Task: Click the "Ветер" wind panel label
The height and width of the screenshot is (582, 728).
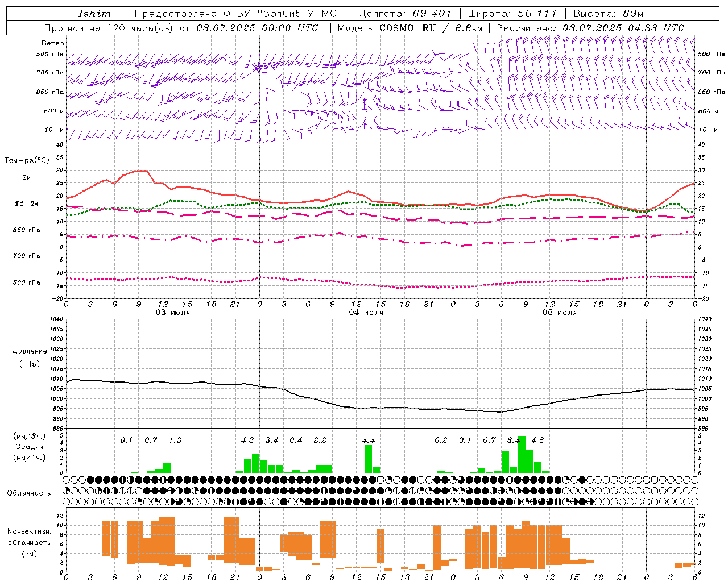Action: (x=53, y=43)
